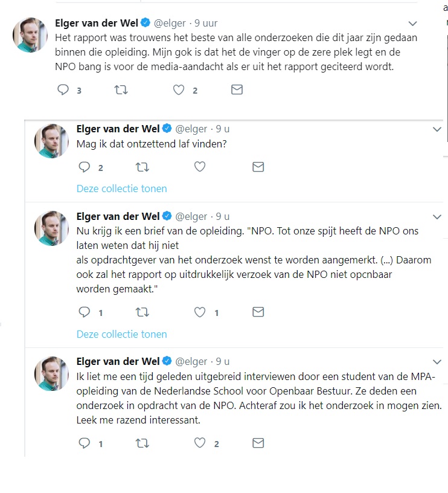This screenshot has width=448, height=493.
Task: Click first 'Deze collectie tonen' link
Action: coord(121,188)
